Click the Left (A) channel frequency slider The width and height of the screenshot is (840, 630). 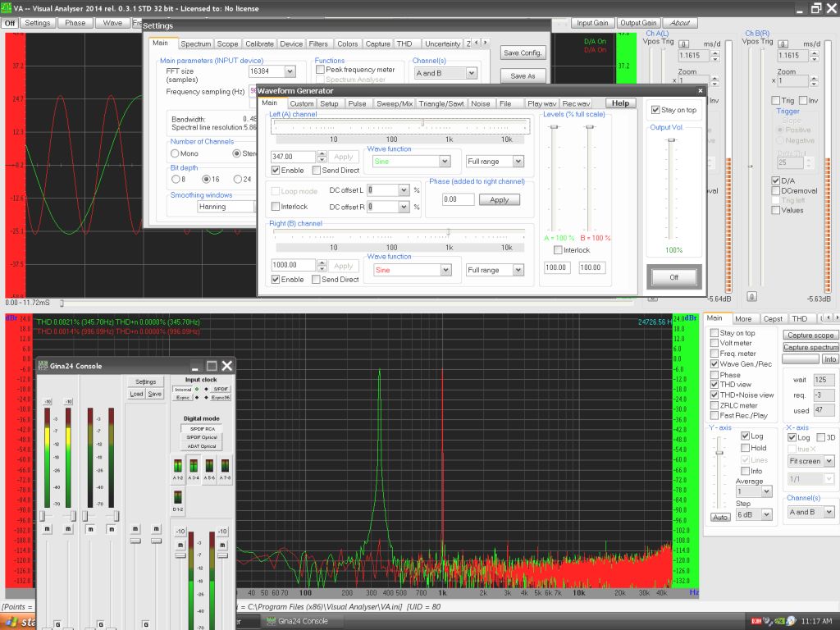(x=400, y=125)
